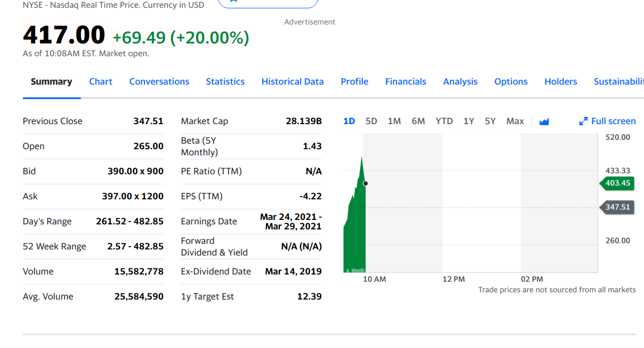Click the 'Avg. Volume' label
The height and width of the screenshot is (348, 644).
pos(48,296)
